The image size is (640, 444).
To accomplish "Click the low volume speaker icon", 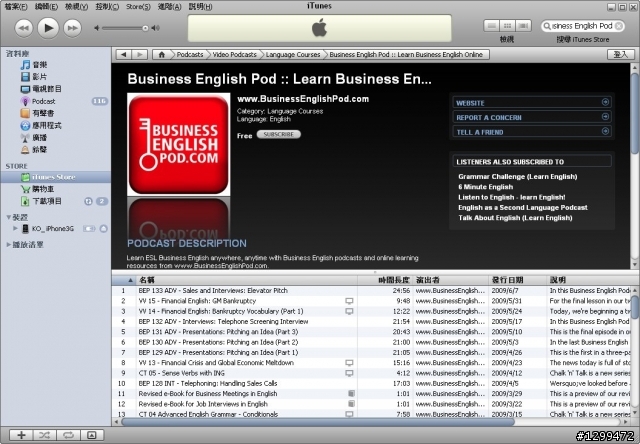I will [x=97, y=28].
